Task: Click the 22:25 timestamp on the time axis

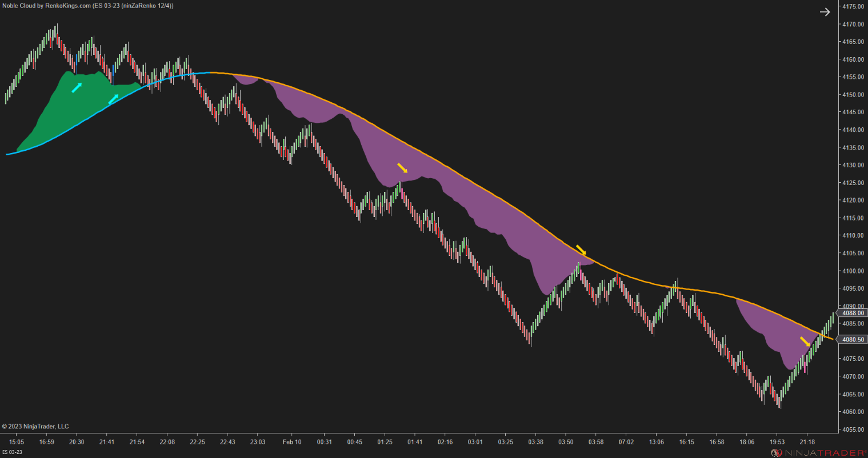Action: [x=197, y=441]
